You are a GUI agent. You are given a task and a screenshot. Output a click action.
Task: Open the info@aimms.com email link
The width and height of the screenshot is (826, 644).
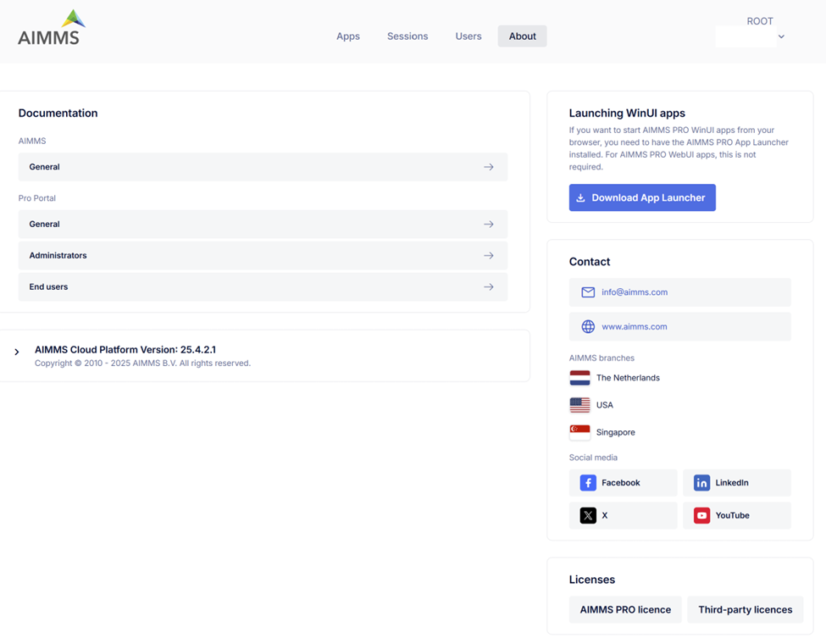pyautogui.click(x=680, y=292)
